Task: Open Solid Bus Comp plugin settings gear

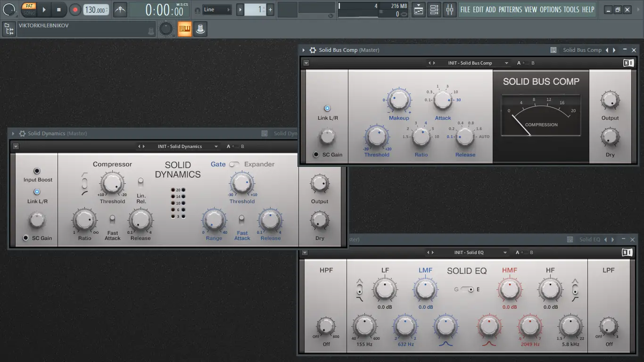Action: pos(313,49)
